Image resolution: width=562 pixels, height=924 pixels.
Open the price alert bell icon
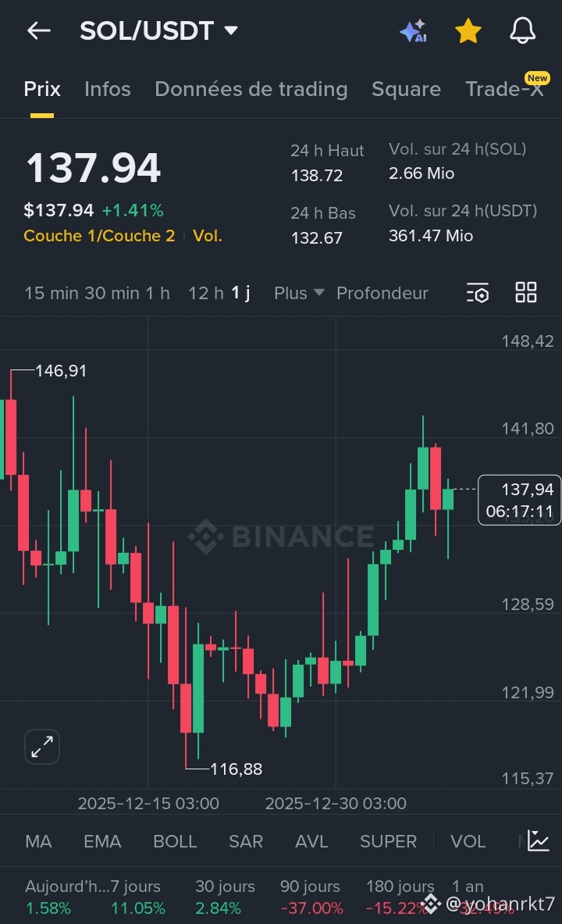tap(522, 30)
